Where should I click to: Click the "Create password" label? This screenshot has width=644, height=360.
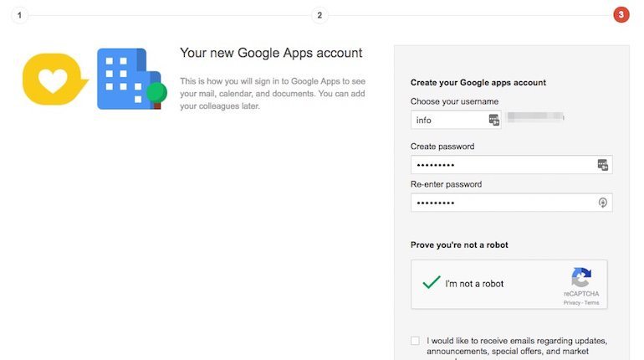point(442,147)
